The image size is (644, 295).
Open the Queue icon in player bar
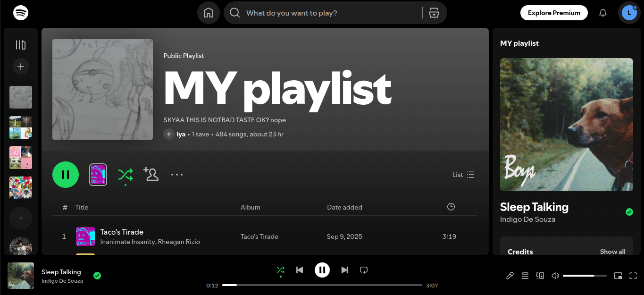click(525, 276)
